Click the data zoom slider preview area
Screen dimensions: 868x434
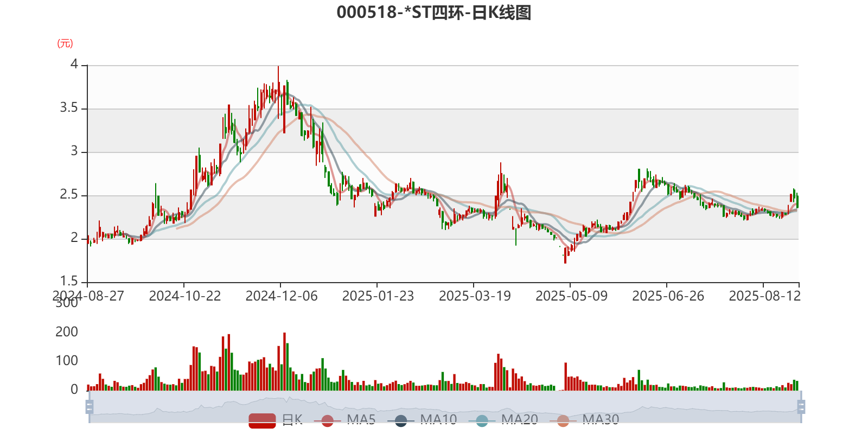(x=445, y=406)
